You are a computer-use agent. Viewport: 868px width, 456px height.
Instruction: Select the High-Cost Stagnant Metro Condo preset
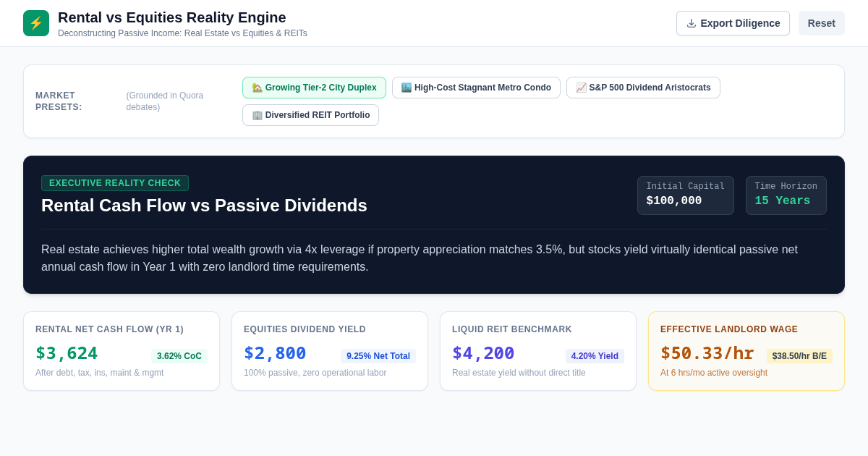(x=476, y=88)
